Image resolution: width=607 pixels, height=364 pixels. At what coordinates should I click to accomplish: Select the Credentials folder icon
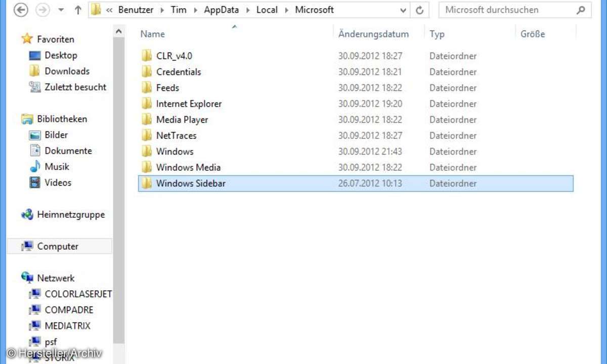[147, 72]
